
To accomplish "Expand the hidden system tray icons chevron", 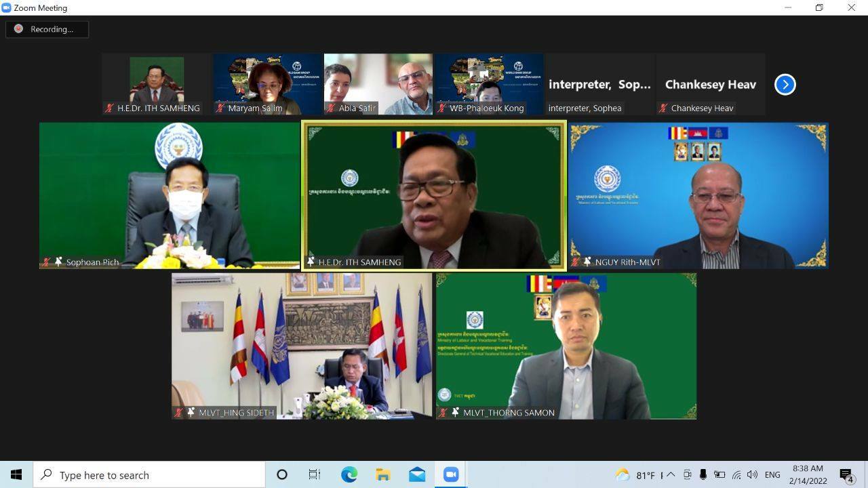I will [x=671, y=475].
